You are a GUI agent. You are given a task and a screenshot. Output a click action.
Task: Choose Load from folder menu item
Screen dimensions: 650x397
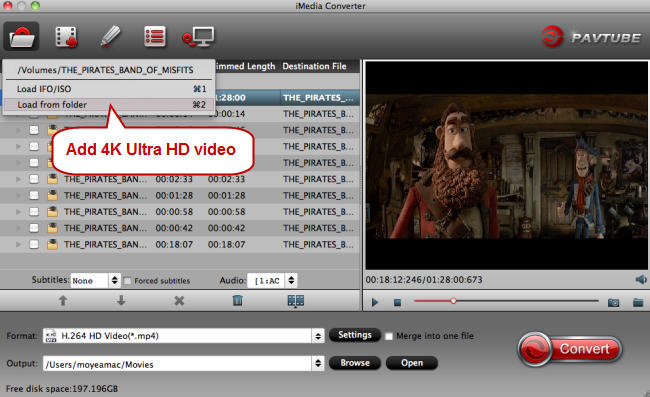pos(109,104)
